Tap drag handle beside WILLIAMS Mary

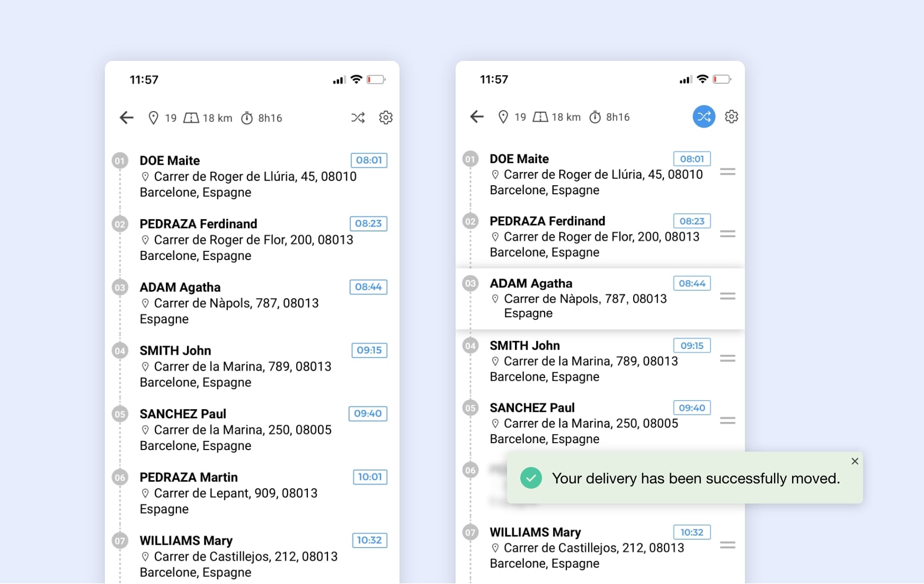[727, 545]
